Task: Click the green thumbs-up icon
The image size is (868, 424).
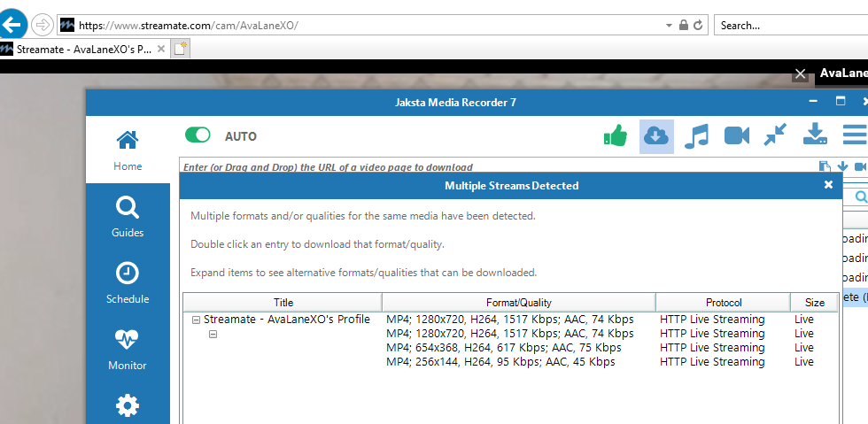Action: [616, 135]
